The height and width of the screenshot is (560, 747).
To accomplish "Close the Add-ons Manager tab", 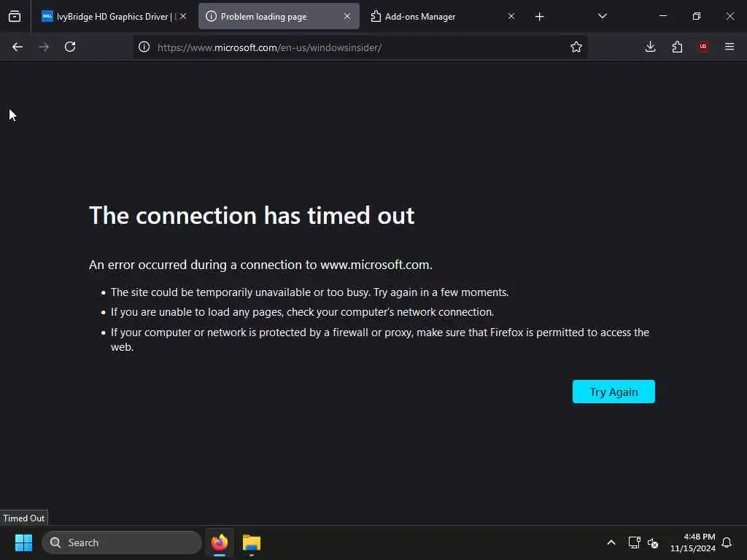I will coord(511,16).
